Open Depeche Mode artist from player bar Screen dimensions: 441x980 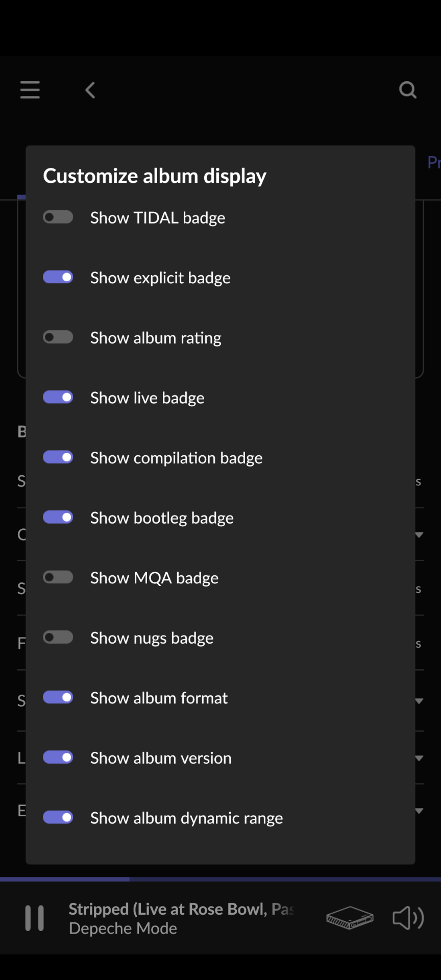(x=123, y=928)
